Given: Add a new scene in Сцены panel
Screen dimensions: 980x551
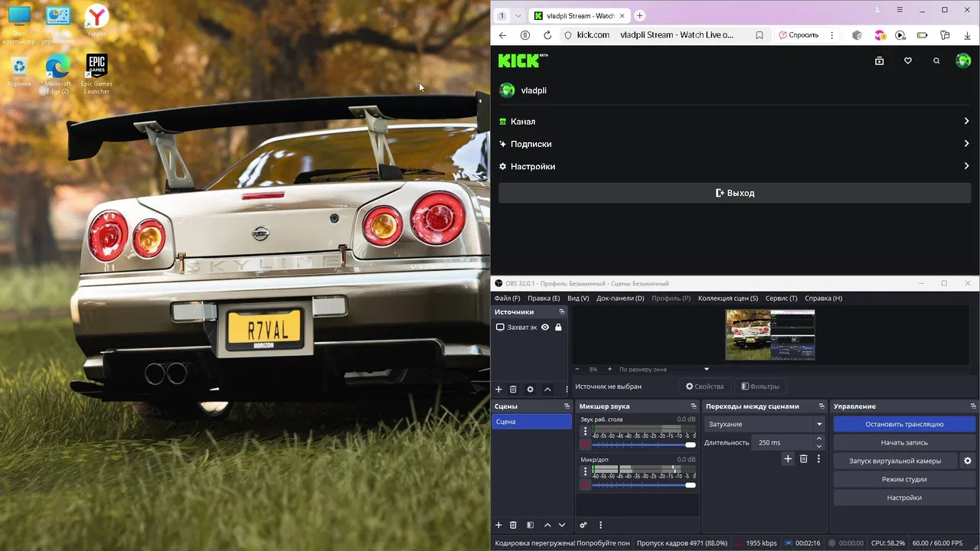Looking at the screenshot, I should (498, 525).
